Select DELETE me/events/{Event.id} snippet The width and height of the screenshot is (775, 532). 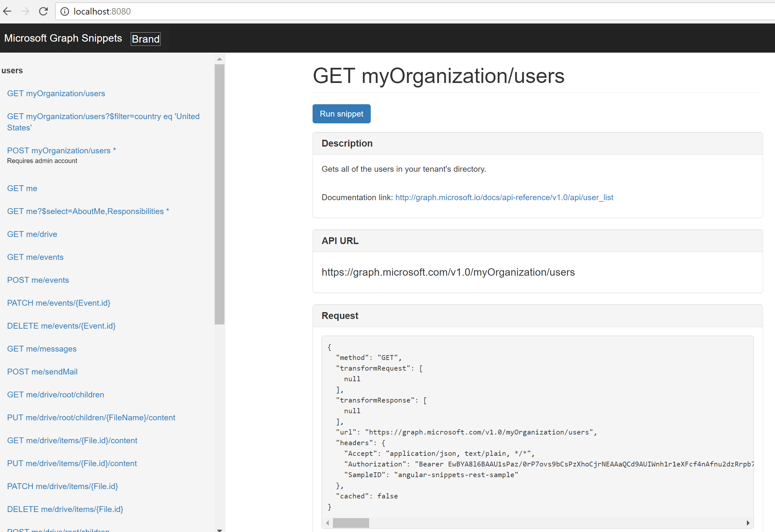click(x=61, y=326)
